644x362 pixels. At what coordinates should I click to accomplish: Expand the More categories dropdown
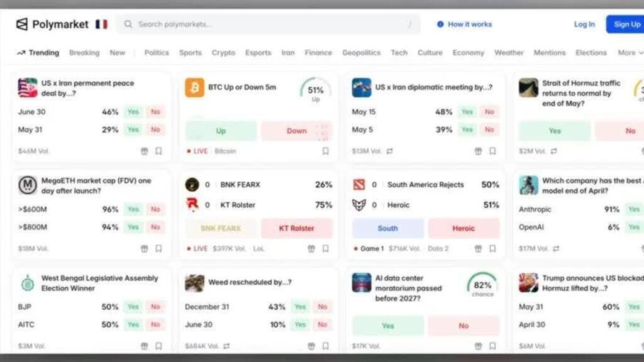[x=629, y=53]
